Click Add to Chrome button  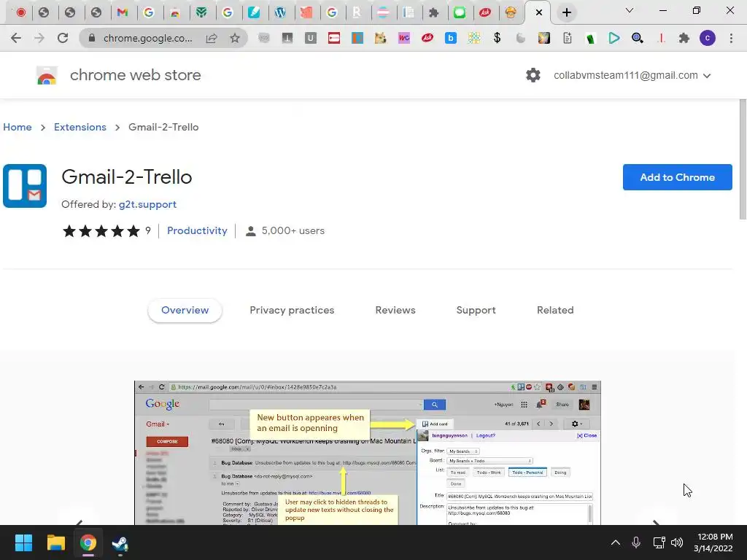click(678, 177)
